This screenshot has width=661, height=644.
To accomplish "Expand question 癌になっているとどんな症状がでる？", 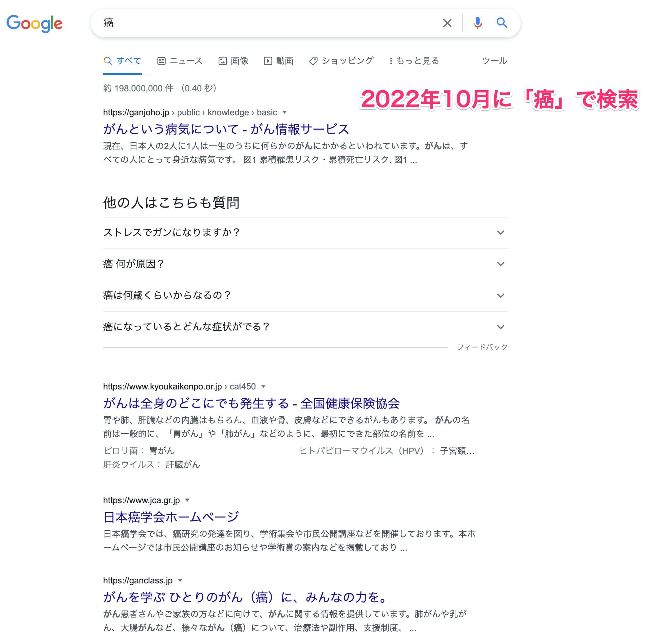I will 305,327.
